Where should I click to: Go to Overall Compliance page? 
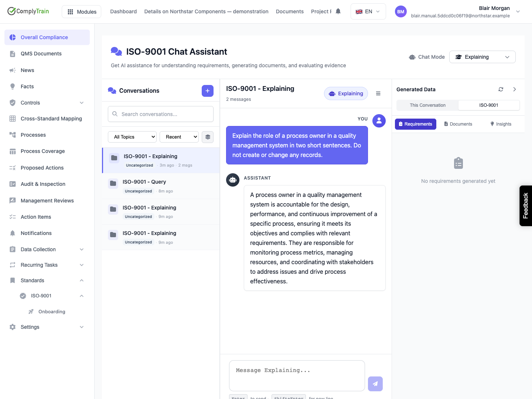[x=47, y=37]
